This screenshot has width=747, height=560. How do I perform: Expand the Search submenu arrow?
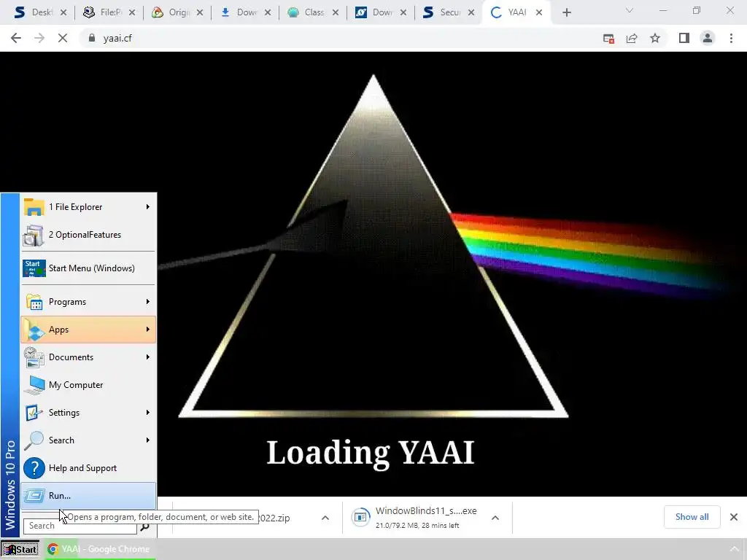click(148, 440)
